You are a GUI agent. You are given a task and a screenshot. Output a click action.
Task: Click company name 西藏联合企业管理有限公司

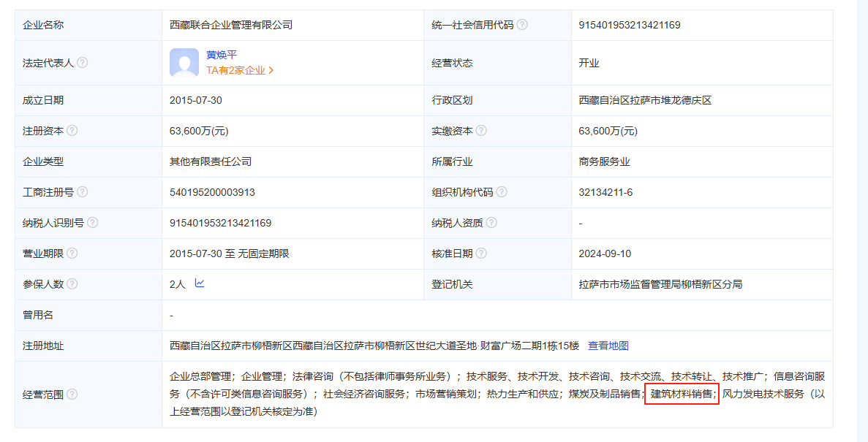click(231, 25)
